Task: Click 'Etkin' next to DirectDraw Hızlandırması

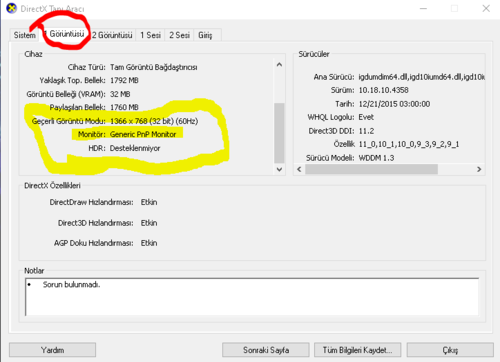Action: coord(149,202)
